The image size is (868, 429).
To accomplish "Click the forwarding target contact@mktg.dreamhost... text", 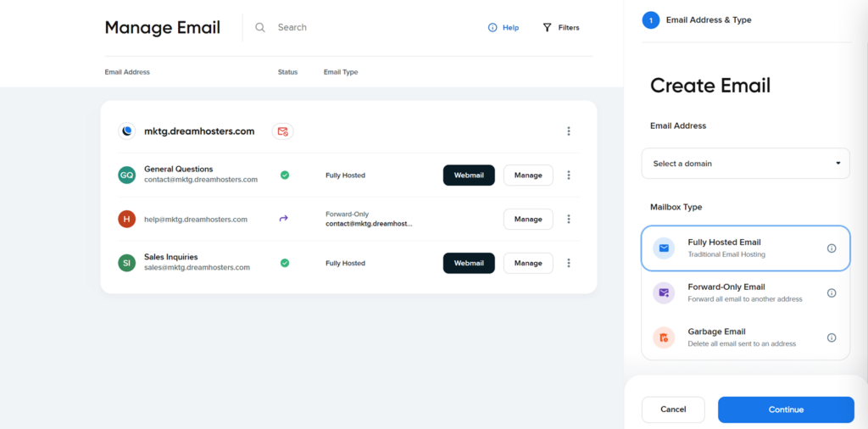I will (x=370, y=224).
